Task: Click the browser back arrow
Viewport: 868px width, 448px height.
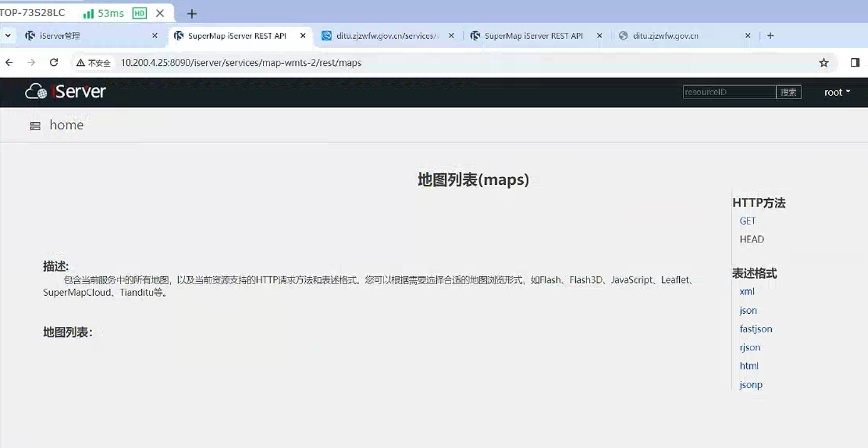Action: [9, 62]
